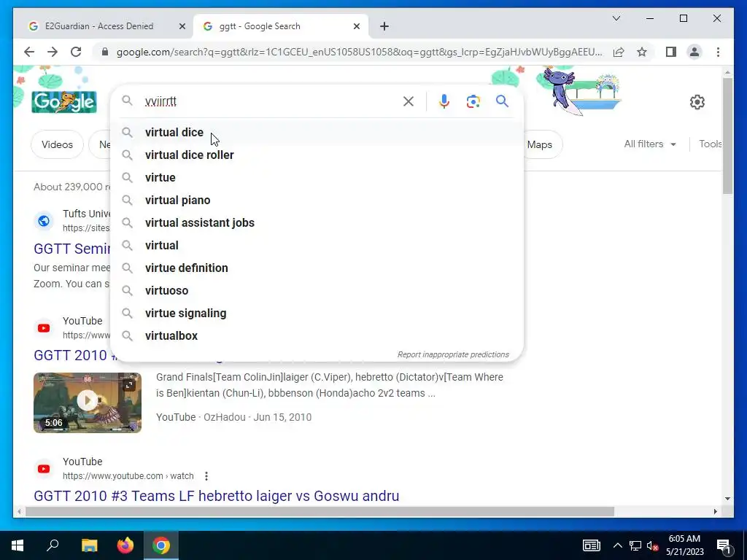Open Windows Start menu
Image resolution: width=747 pixels, height=560 pixels.
(18, 545)
